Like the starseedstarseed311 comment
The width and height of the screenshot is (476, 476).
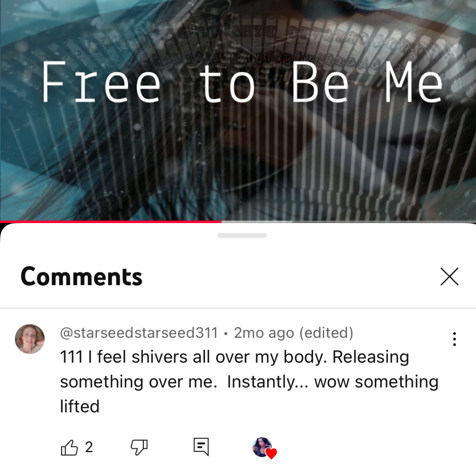(x=70, y=447)
